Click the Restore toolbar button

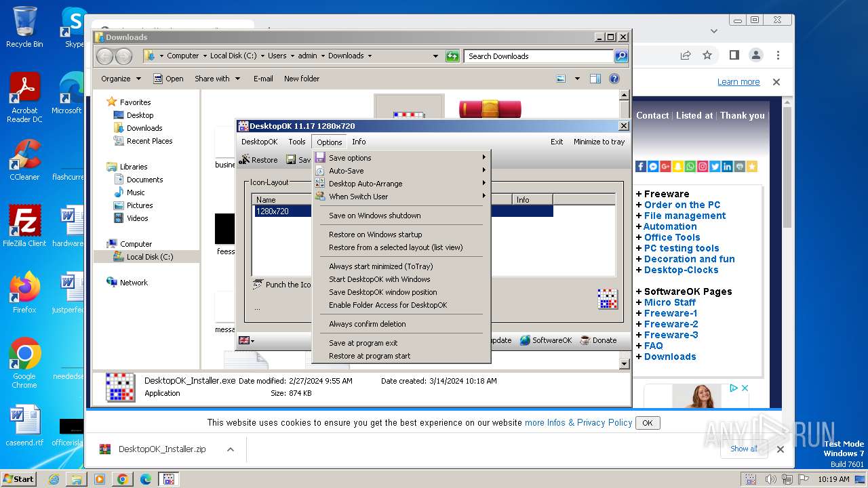pos(258,160)
